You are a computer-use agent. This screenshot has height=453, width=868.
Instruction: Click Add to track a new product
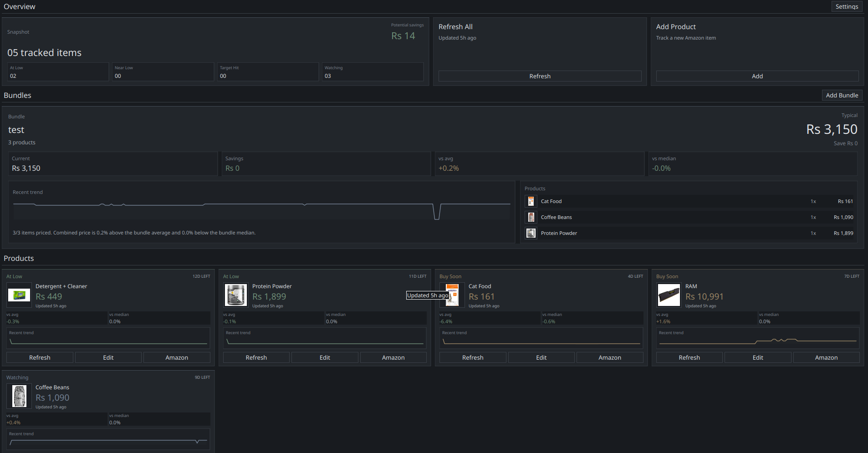click(x=757, y=76)
